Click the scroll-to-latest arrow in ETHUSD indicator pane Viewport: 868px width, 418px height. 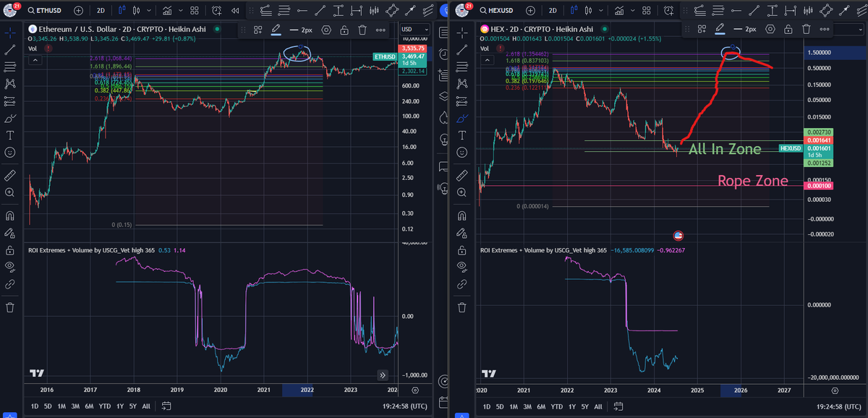(x=383, y=375)
